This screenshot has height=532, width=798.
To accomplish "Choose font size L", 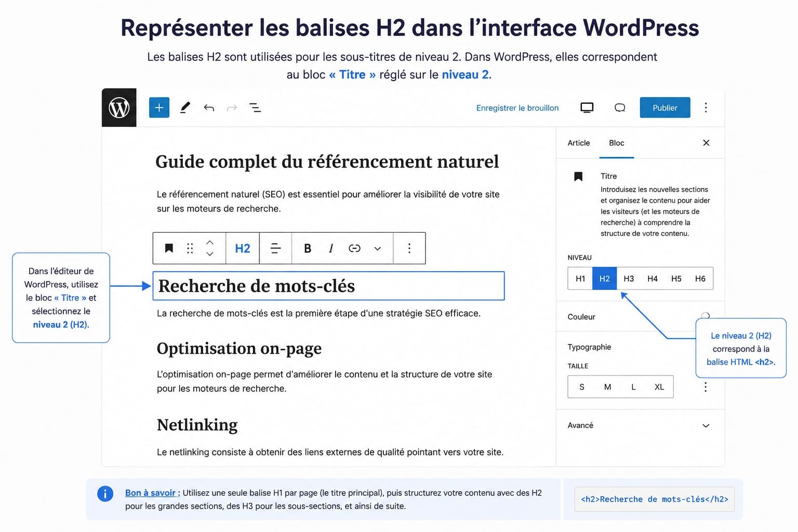I will 633,387.
